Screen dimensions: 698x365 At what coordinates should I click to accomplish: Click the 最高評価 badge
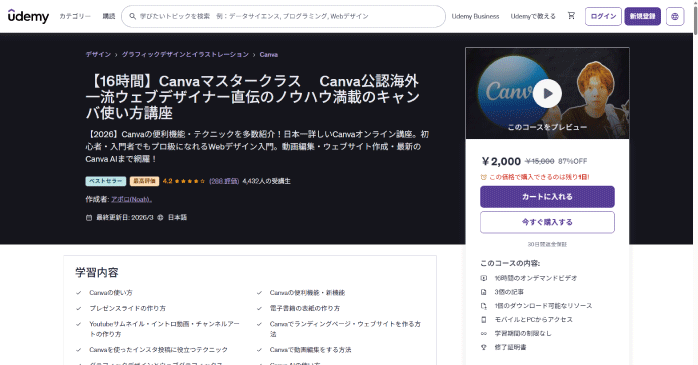[144, 181]
